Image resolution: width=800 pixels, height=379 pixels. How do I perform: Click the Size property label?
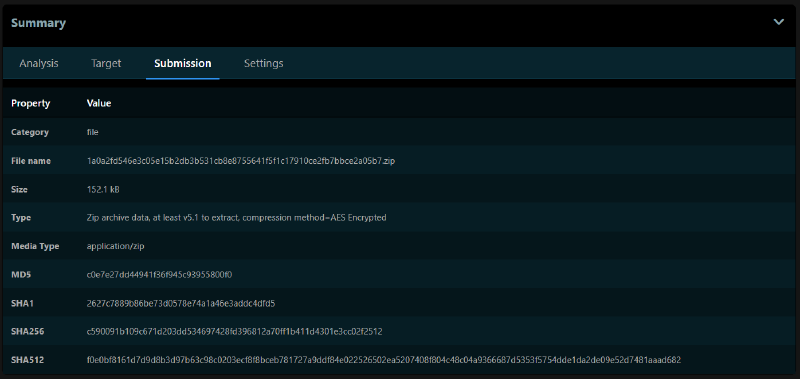tap(19, 189)
